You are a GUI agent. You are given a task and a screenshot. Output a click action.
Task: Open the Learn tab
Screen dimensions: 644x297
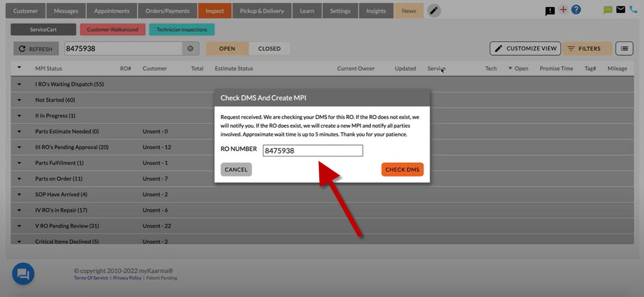(307, 11)
